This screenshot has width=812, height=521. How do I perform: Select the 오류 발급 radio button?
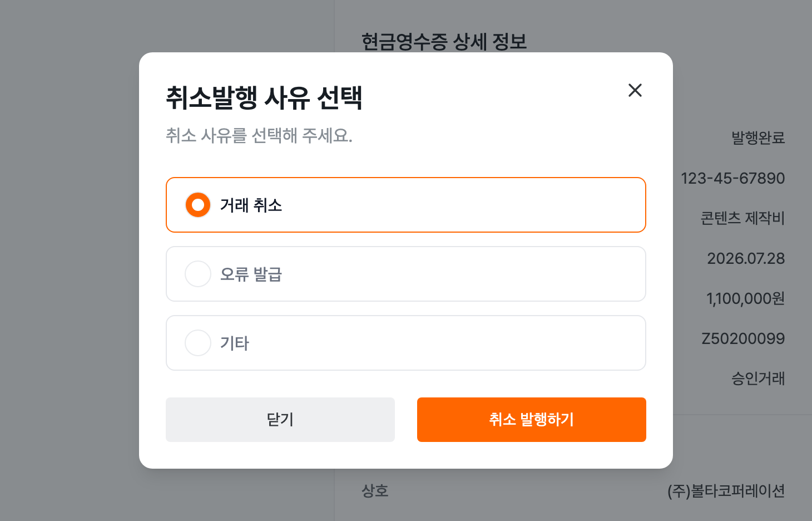coord(198,274)
